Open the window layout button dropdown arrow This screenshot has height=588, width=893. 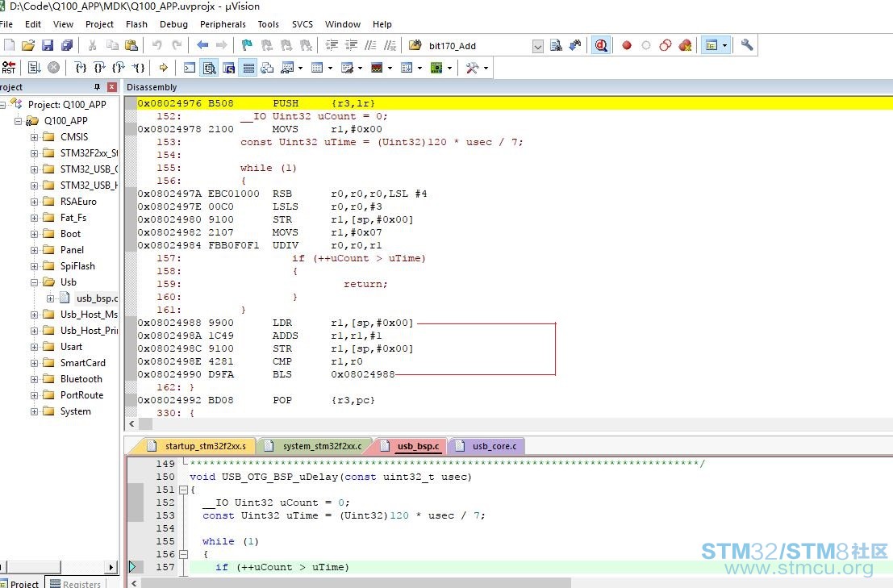[724, 45]
